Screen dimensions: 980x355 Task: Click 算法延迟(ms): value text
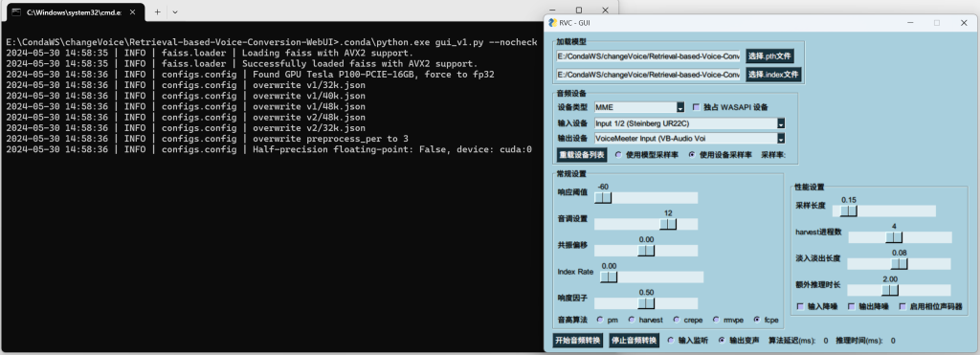click(x=825, y=341)
